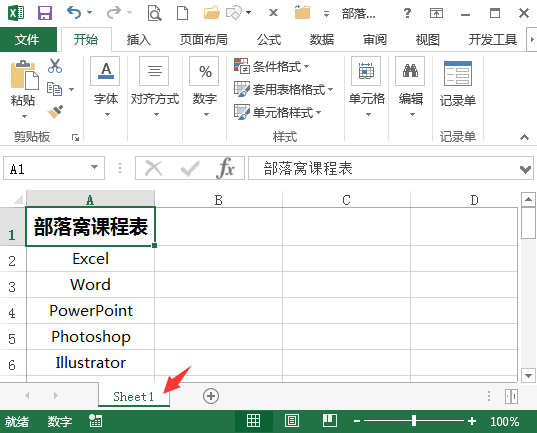This screenshot has height=433, width=537.
Task: Click the PowerPoint cell
Action: point(90,311)
